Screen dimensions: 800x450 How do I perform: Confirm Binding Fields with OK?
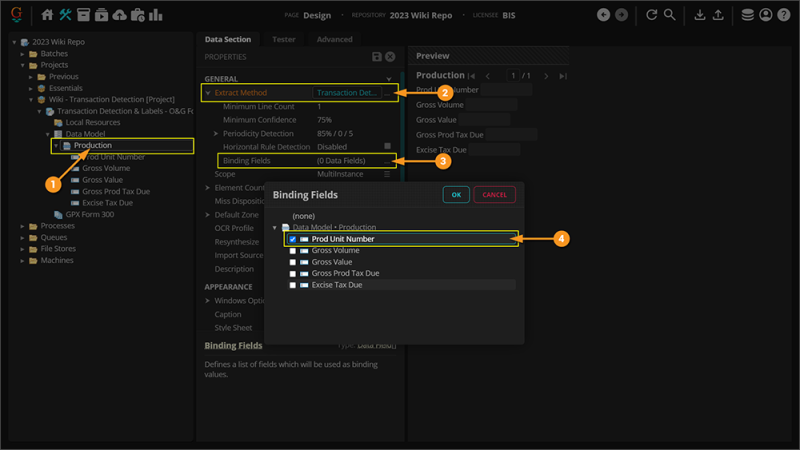click(x=456, y=194)
